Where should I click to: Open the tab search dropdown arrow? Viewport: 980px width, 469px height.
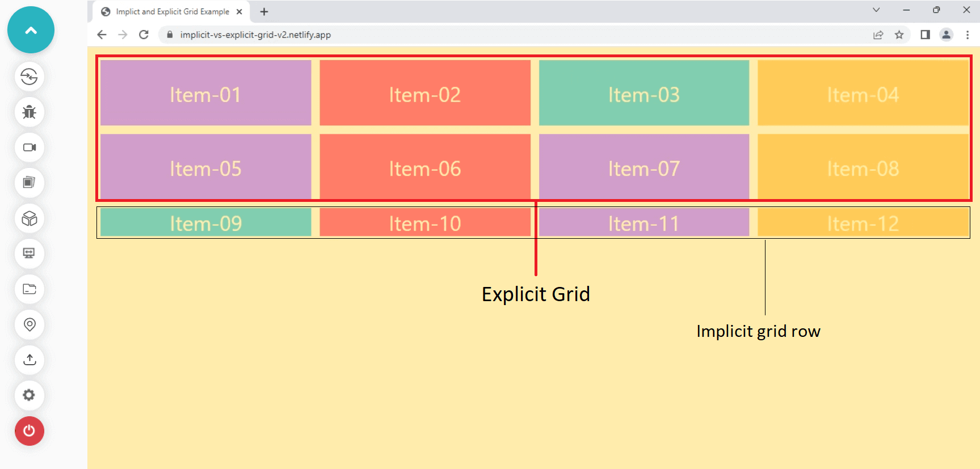click(x=876, y=10)
